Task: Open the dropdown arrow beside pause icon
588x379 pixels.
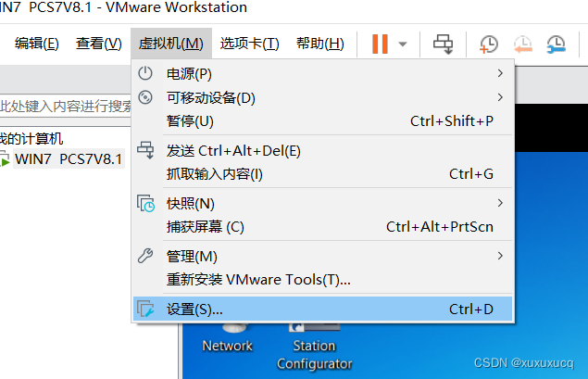Action: pos(403,44)
